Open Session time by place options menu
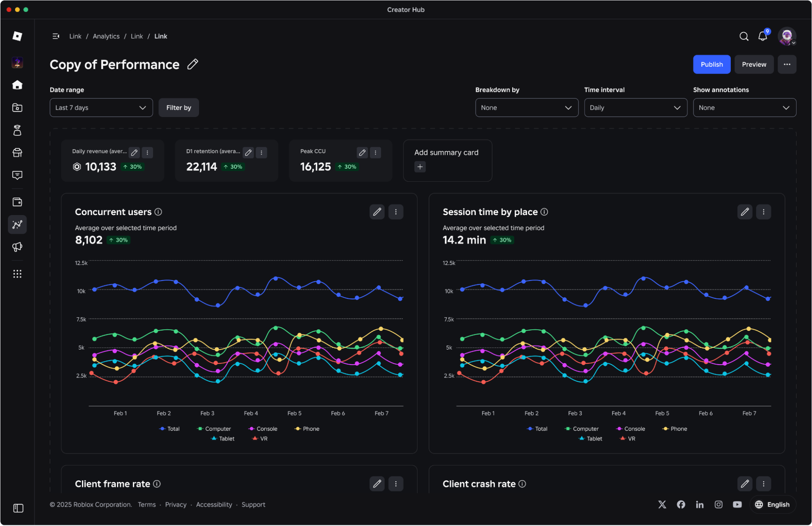 tap(763, 212)
